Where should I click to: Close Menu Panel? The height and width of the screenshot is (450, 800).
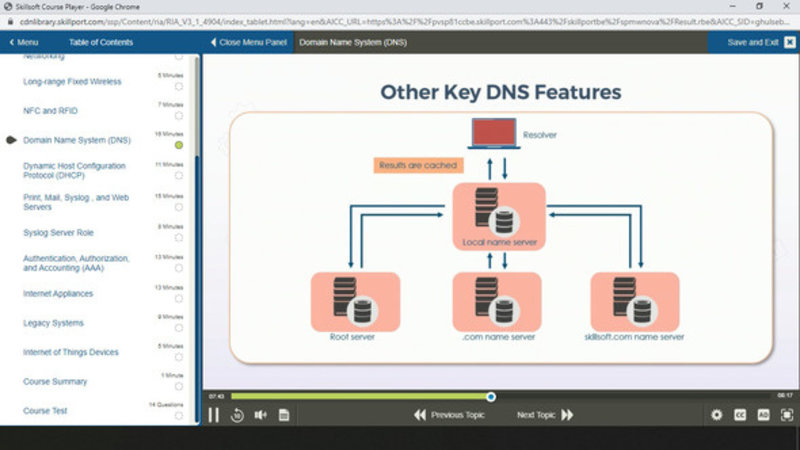248,42
